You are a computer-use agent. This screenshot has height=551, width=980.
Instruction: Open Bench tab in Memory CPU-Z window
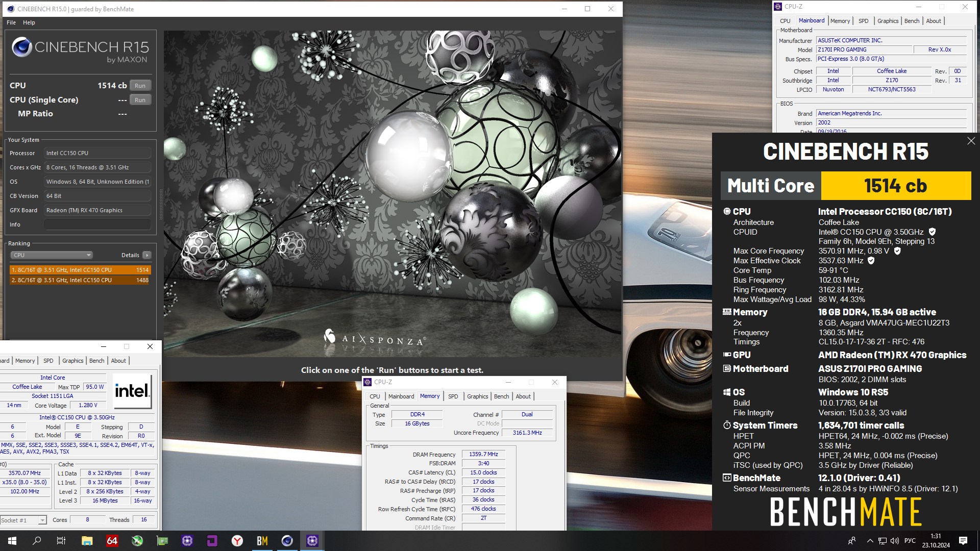point(501,396)
